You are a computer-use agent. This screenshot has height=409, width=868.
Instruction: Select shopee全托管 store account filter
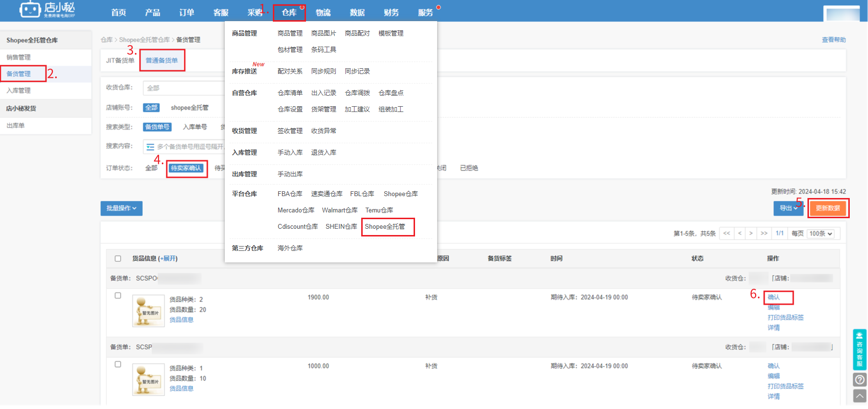click(x=190, y=108)
